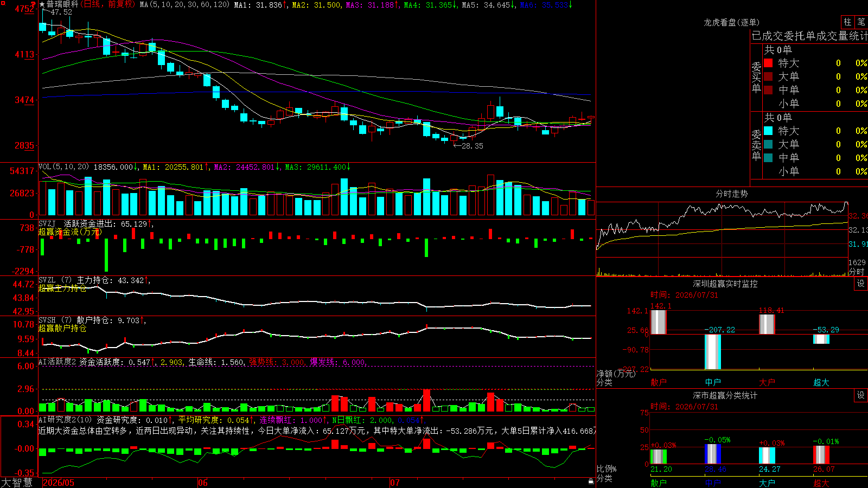
Task: Click 时间: 2026/07/31 in 深圳超赢实时监控
Action: (684, 295)
